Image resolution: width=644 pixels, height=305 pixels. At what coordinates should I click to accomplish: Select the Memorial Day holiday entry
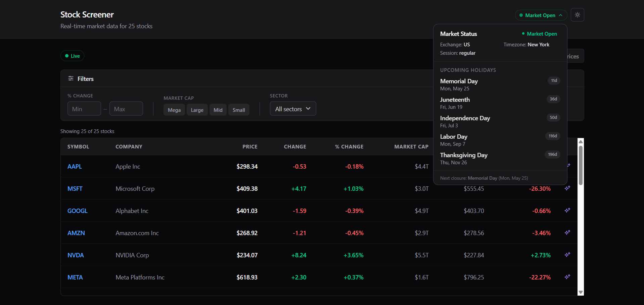500,85
